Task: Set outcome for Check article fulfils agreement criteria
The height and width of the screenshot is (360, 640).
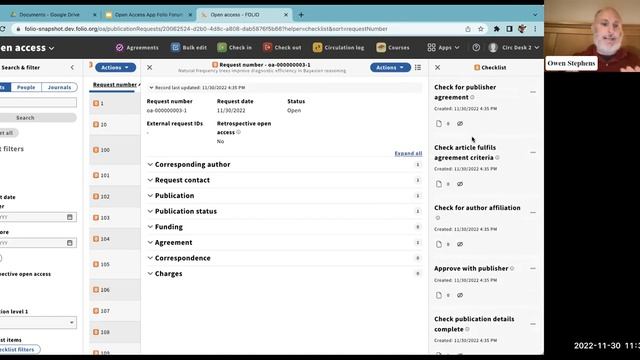Action: [x=533, y=153]
